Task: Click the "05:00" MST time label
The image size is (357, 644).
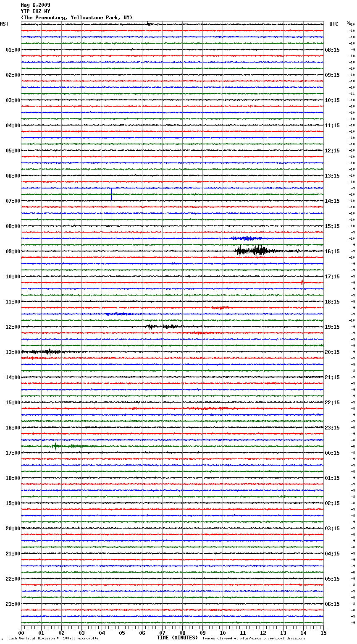Action: (13, 151)
